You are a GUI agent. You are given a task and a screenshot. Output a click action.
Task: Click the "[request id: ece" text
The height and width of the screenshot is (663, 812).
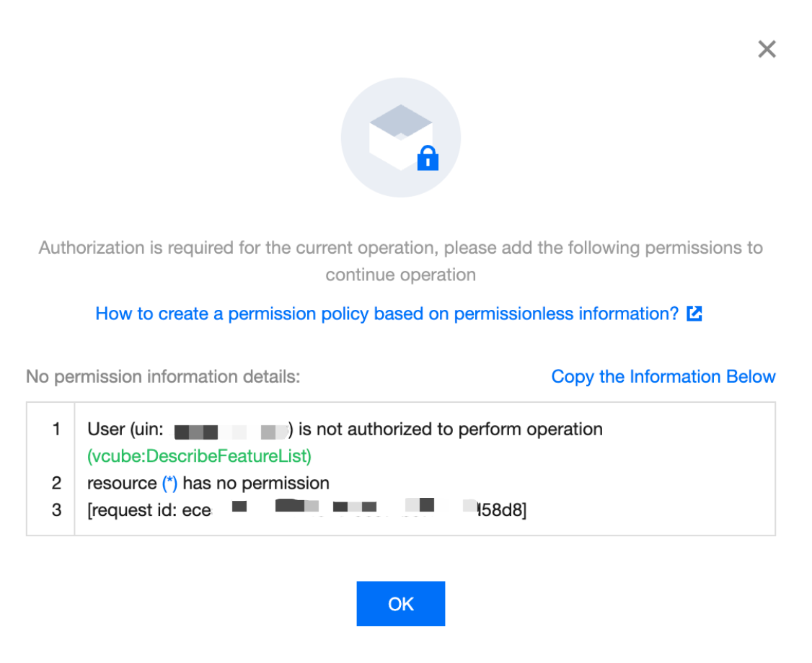point(149,510)
